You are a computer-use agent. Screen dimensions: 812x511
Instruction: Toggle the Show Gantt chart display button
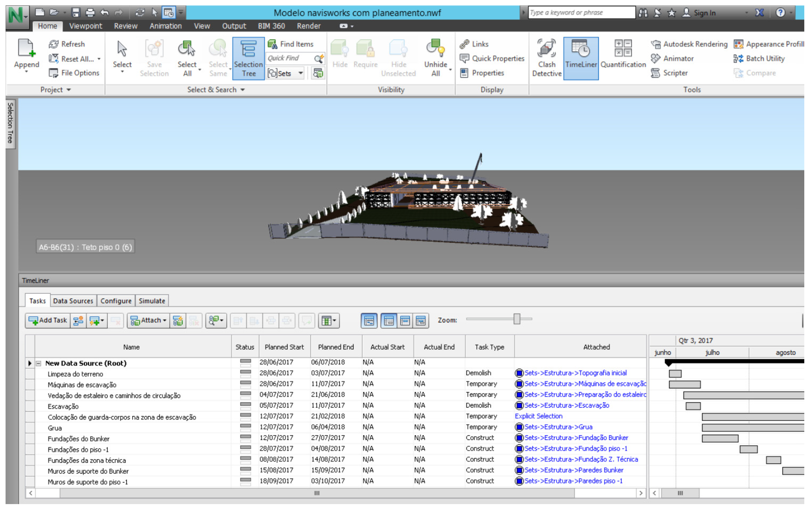(x=369, y=321)
